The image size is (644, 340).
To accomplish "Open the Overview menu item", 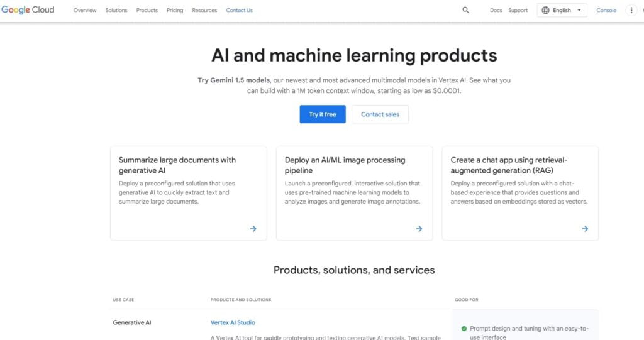I will (x=85, y=10).
